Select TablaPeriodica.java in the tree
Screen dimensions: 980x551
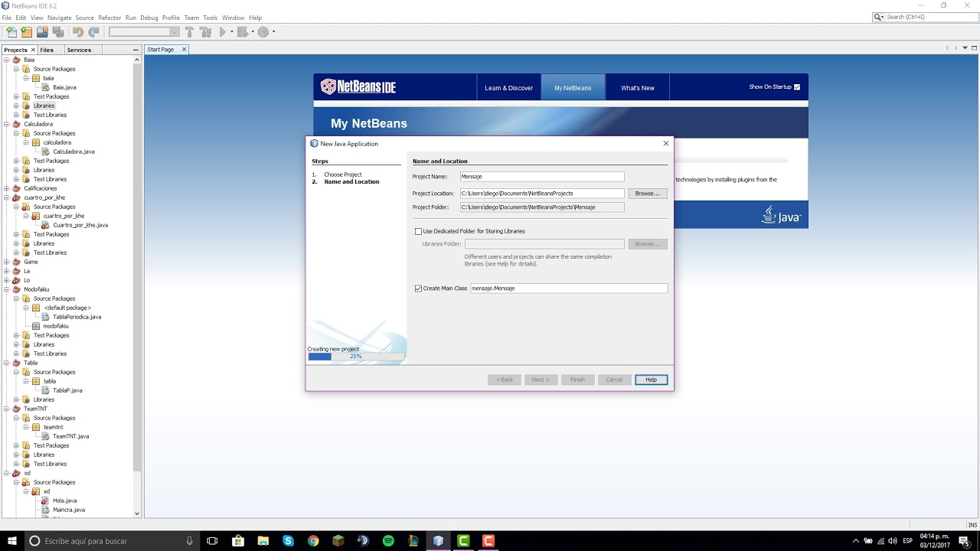(x=77, y=317)
